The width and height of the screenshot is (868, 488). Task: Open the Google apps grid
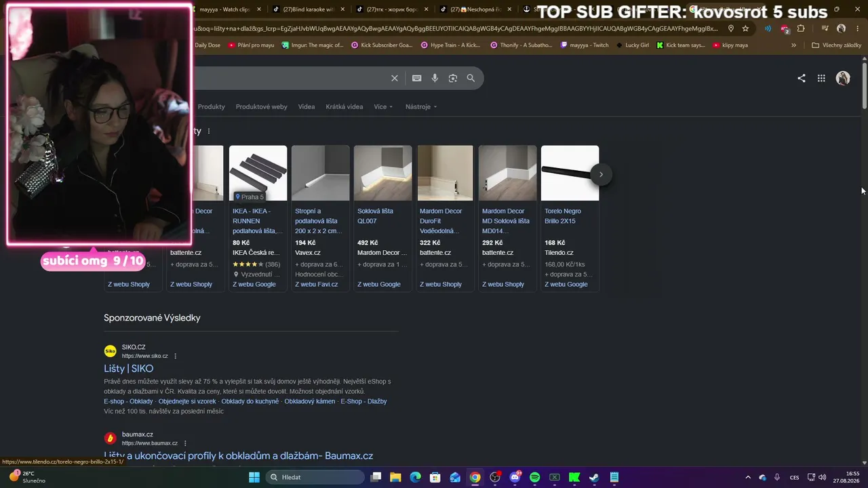coord(821,78)
